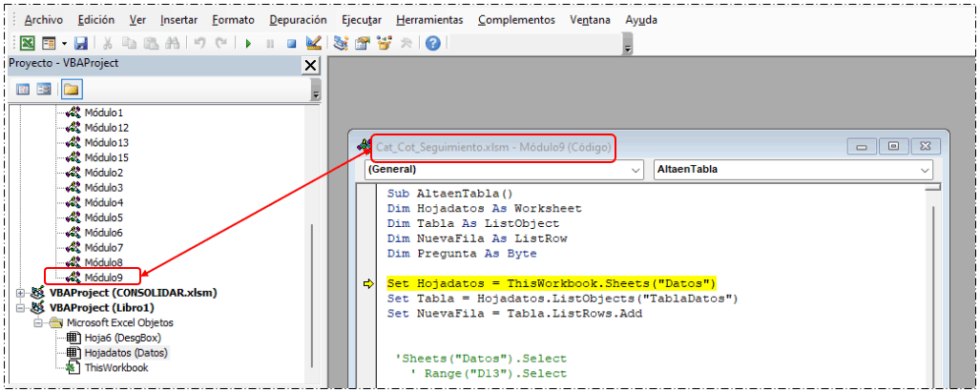
Task: Save the project with the floppy disk icon
Action: [80, 43]
